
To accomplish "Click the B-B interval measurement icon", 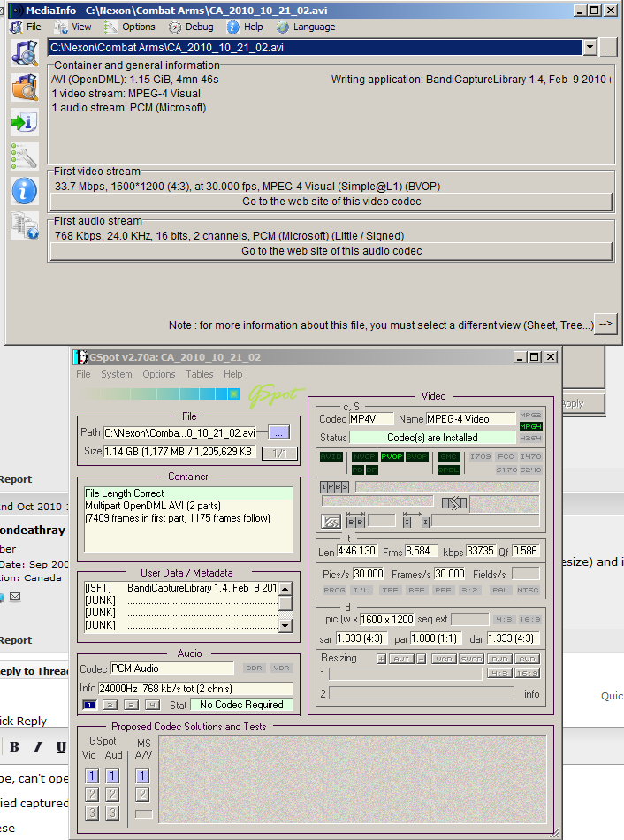I will tap(355, 521).
